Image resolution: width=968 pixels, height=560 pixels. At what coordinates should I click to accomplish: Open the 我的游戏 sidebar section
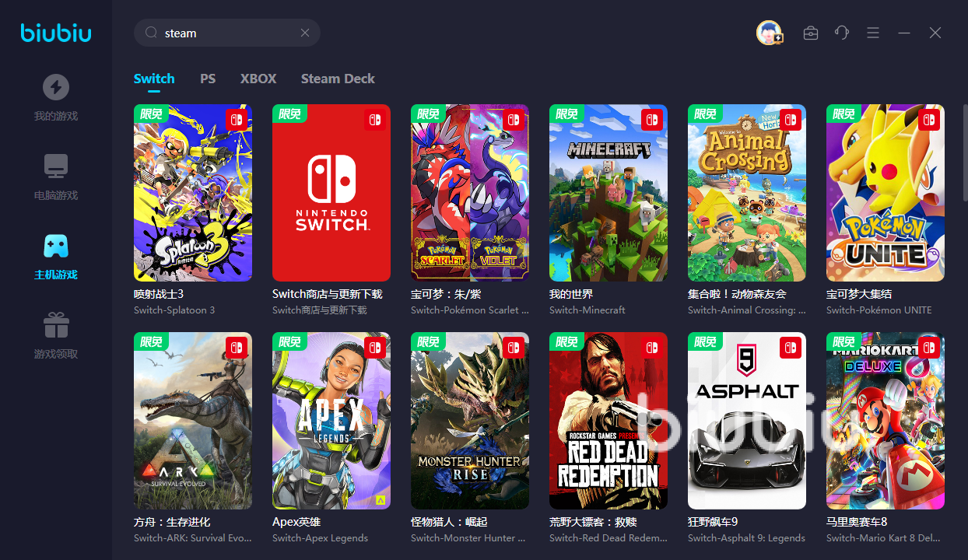click(x=55, y=96)
